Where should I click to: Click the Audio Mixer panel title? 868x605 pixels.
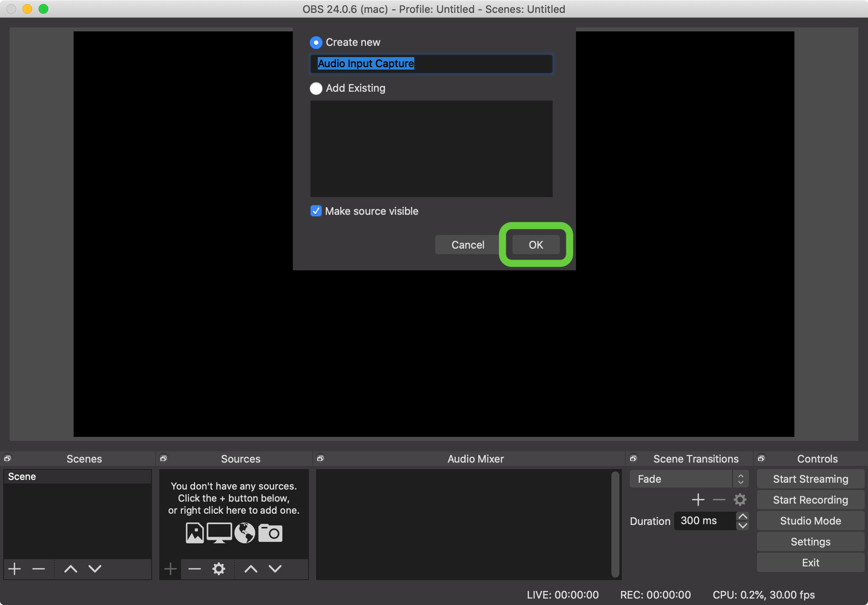tap(475, 459)
